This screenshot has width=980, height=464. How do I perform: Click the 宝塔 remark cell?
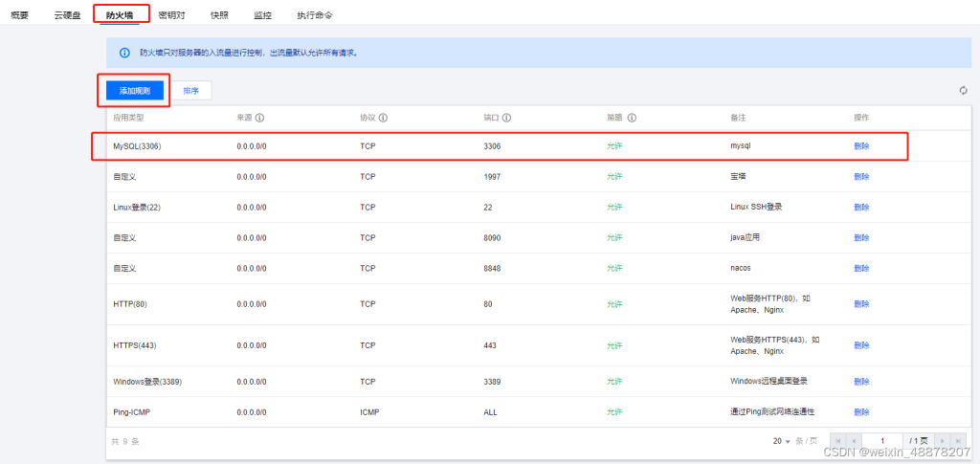(738, 177)
